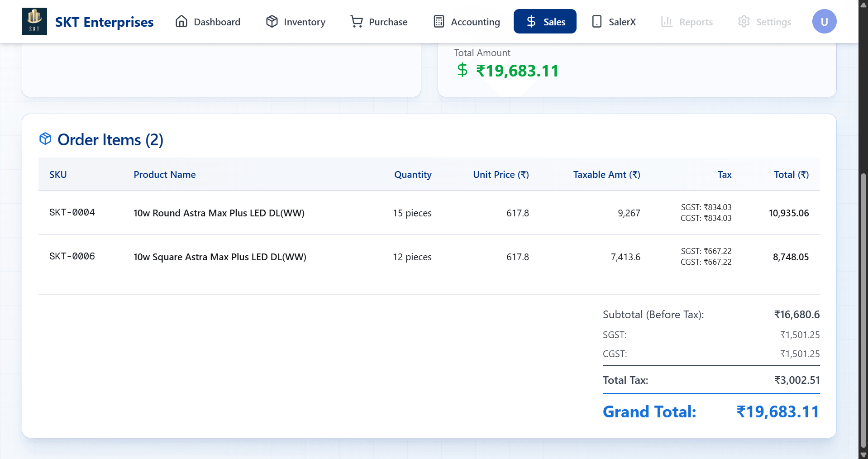Click the Total (₹) column header
868x459 pixels.
791,175
